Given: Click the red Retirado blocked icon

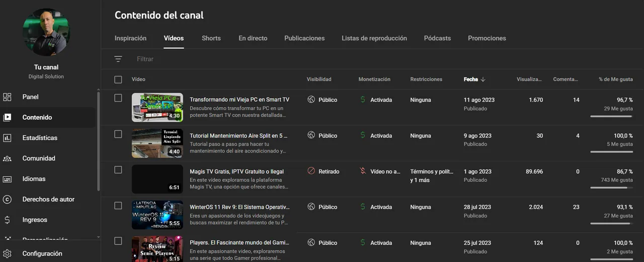Looking at the screenshot, I should [311, 171].
